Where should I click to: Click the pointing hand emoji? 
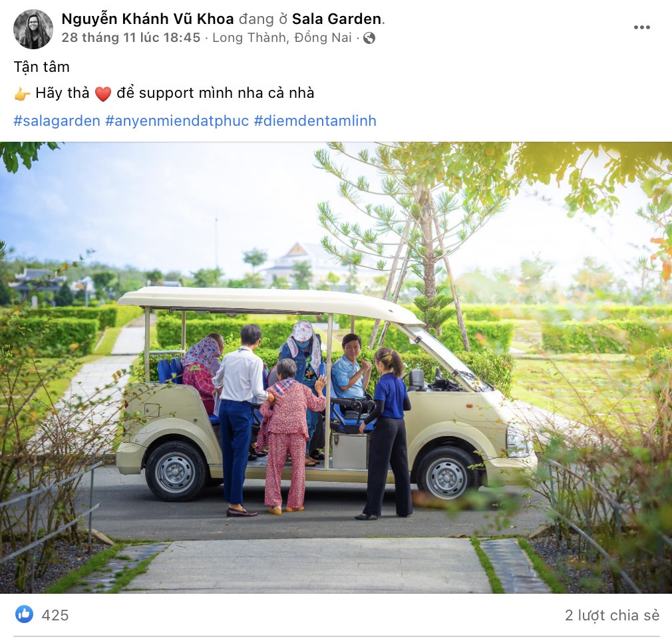(22, 93)
